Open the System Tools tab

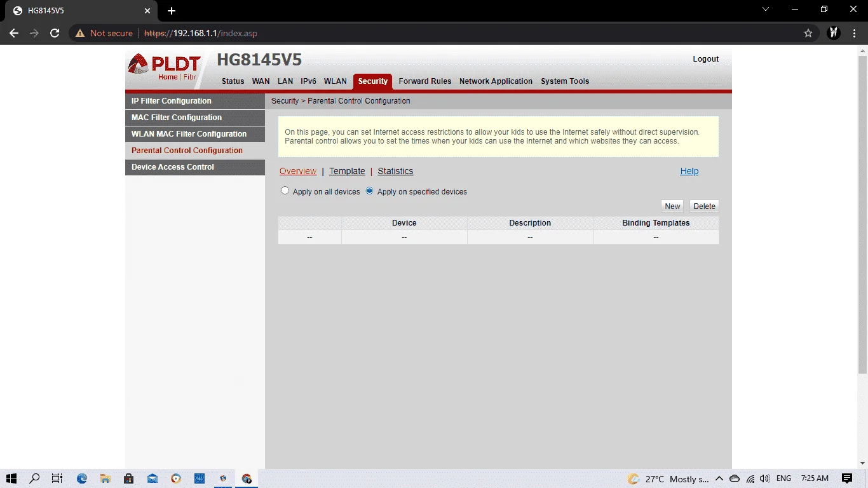pos(565,81)
